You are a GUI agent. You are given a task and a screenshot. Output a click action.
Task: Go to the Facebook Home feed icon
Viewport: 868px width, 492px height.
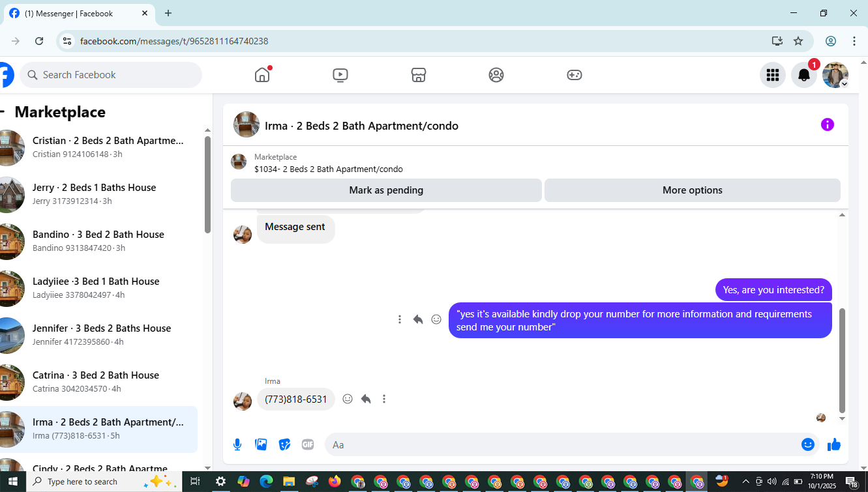click(262, 75)
